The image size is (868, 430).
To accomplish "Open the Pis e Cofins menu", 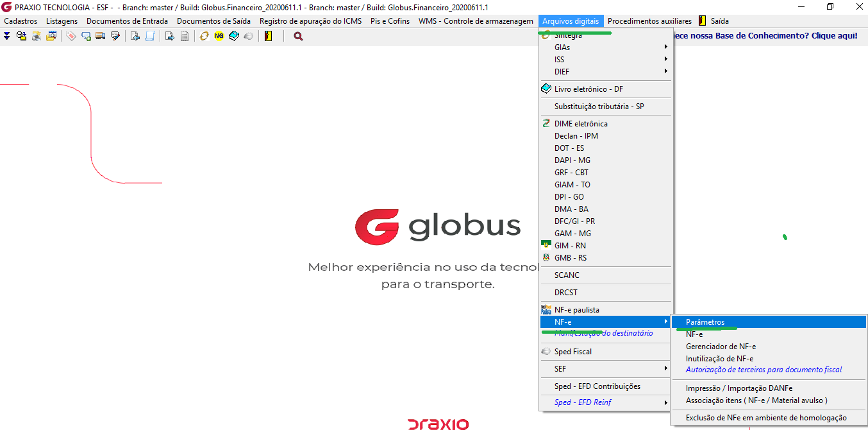I will point(390,21).
